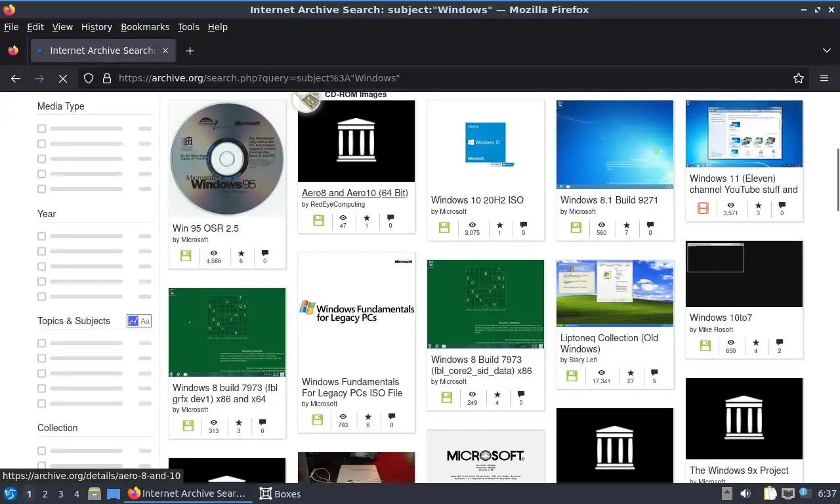This screenshot has height=504, width=840.
Task: Open the Edit menu
Action: pyautogui.click(x=35, y=27)
